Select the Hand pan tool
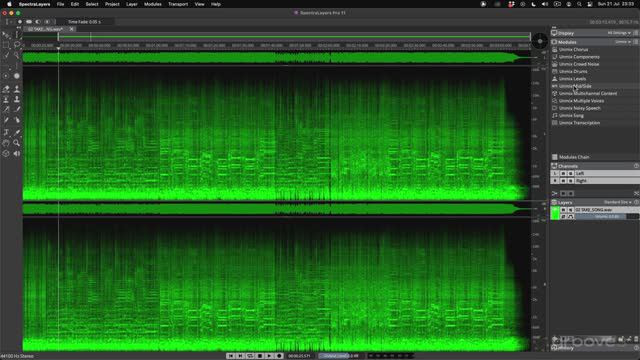This screenshot has width=640, height=360. click(6, 143)
